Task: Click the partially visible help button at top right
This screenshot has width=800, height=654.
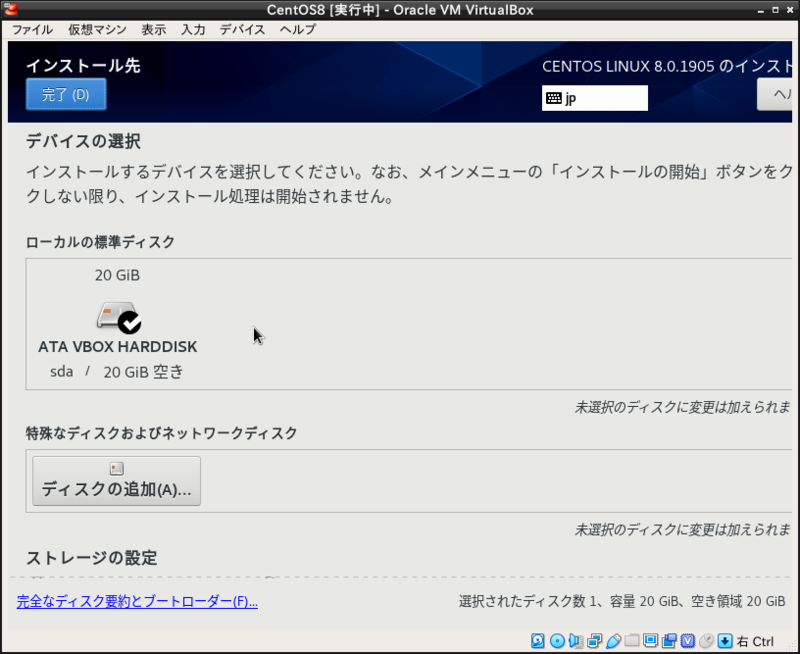Action: tap(775, 94)
